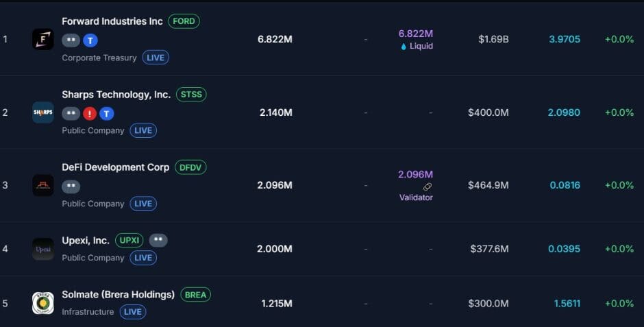This screenshot has height=327, width=644.
Task: Click the BREA ticker tag
Action: (195, 295)
